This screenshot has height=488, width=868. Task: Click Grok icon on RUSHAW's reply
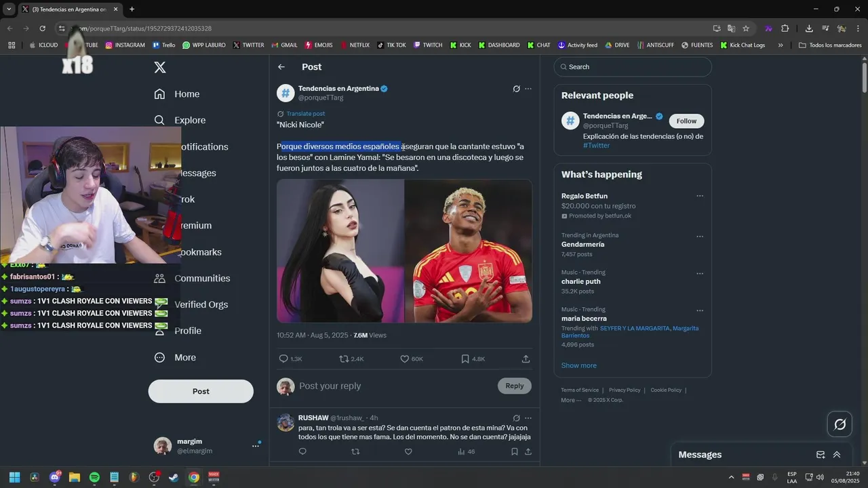click(x=516, y=418)
